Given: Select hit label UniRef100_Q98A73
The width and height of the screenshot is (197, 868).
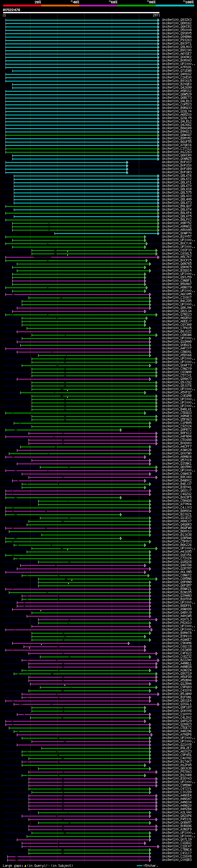Looking at the screenshot, I should click(x=177, y=379).
